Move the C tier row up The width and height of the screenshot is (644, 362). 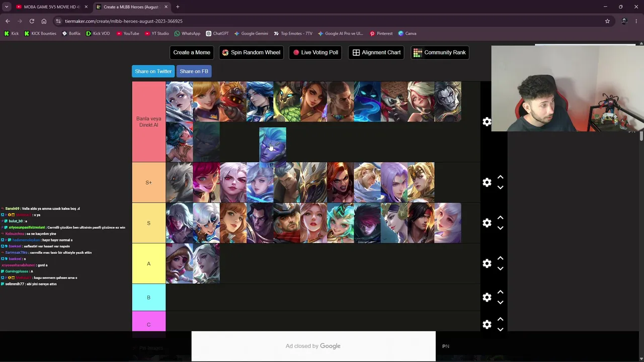pos(500,319)
